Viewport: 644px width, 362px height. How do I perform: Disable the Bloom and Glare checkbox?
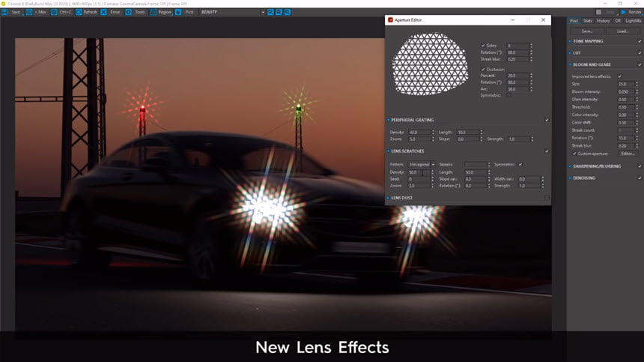[640, 64]
